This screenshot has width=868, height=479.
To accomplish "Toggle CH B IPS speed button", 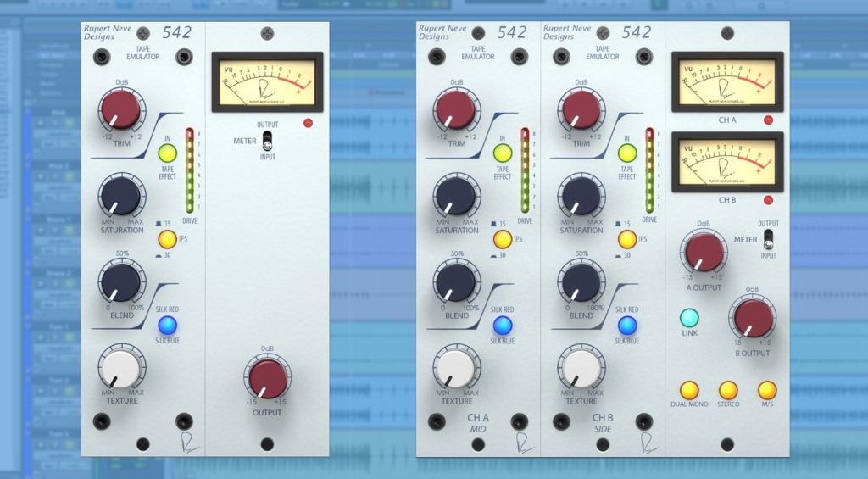I will tap(626, 239).
